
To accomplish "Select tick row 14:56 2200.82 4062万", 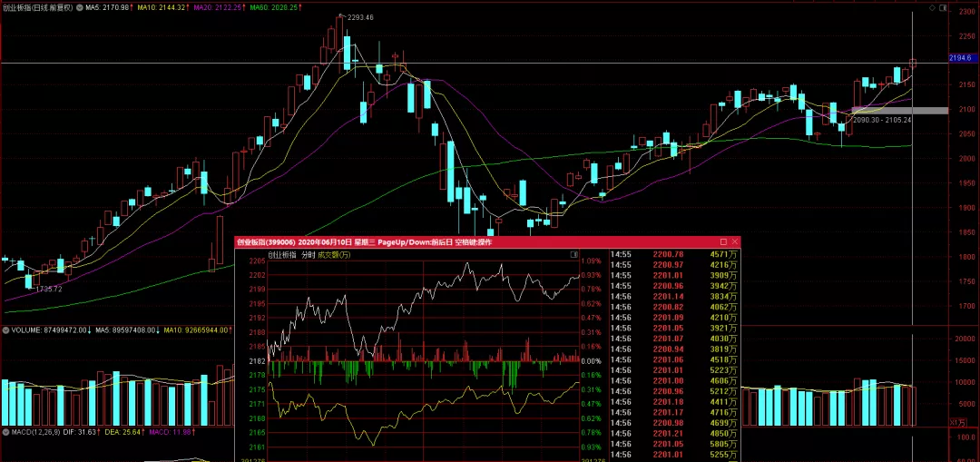I will [x=674, y=307].
